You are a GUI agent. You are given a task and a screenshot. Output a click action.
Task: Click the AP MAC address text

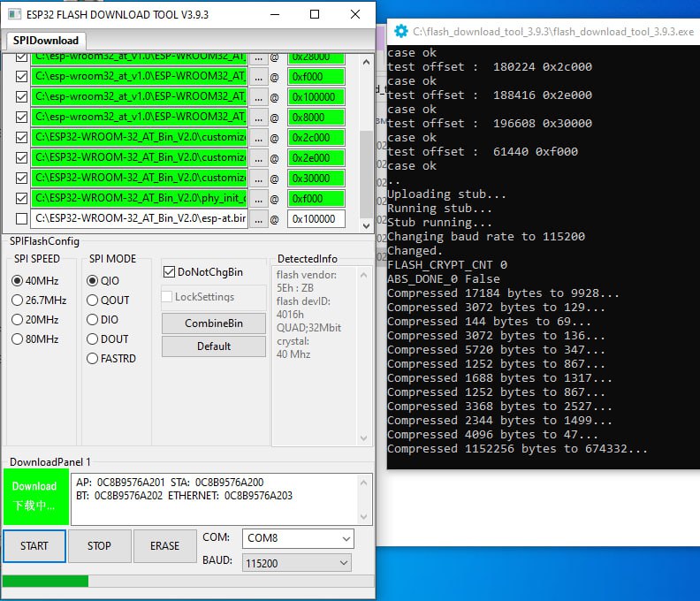pyautogui.click(x=120, y=483)
